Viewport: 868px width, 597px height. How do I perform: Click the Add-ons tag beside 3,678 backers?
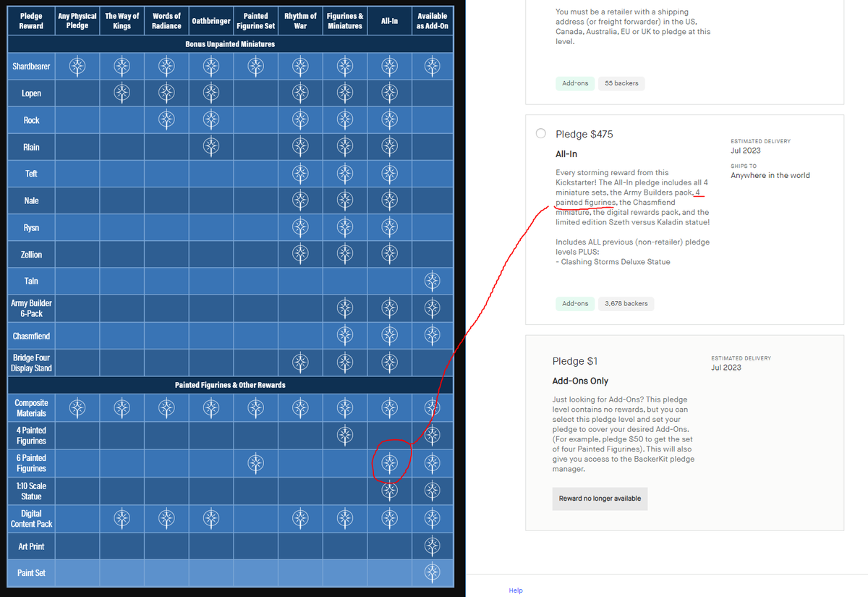[575, 304]
